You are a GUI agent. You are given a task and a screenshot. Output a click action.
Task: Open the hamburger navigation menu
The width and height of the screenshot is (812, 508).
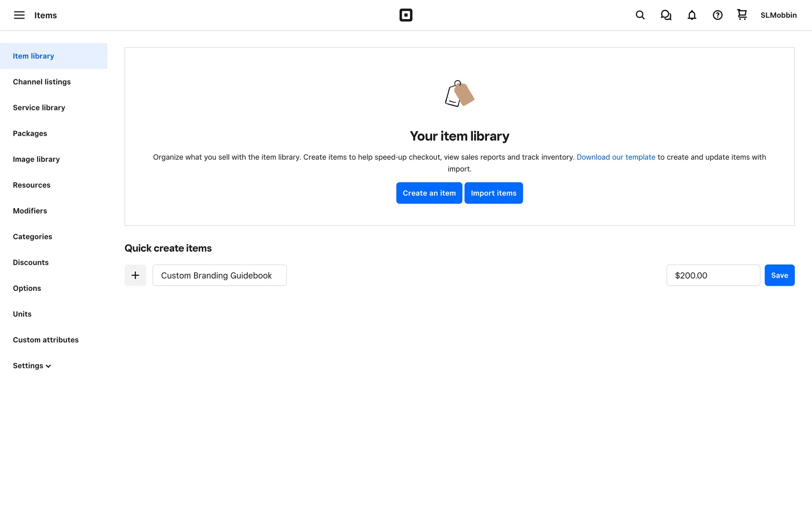[19, 15]
